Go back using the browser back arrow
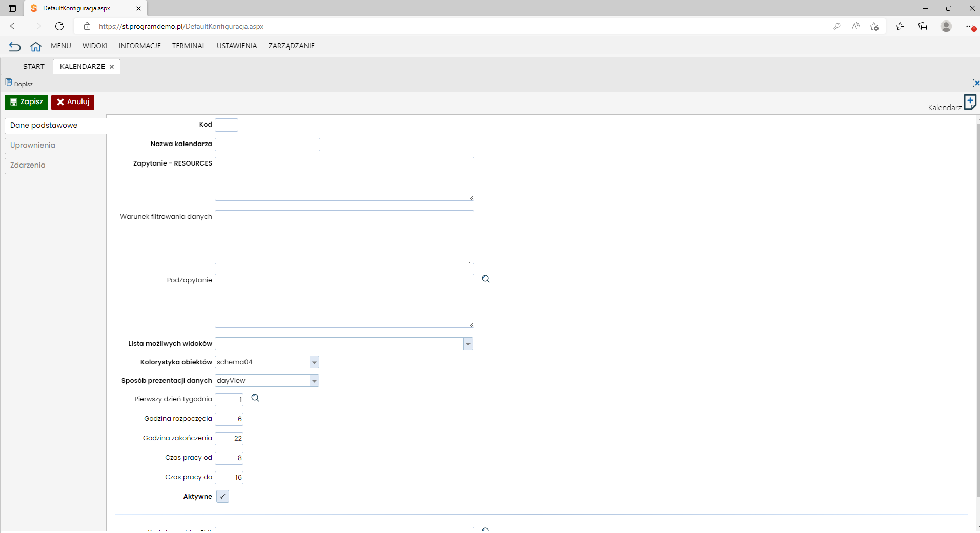Image resolution: width=980 pixels, height=533 pixels. tap(14, 26)
